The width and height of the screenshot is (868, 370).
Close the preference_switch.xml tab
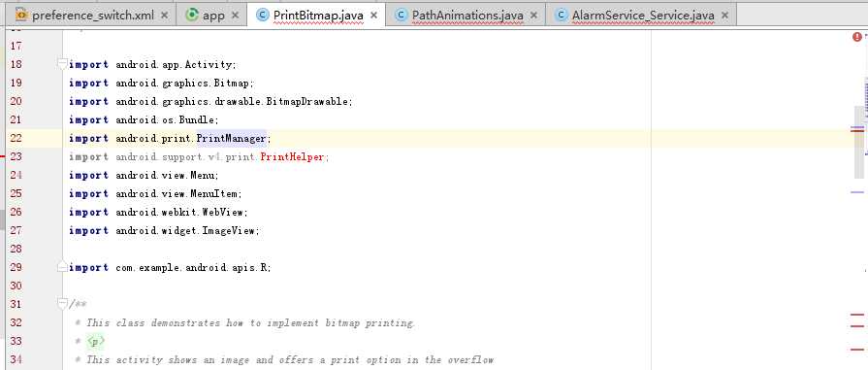(x=165, y=16)
